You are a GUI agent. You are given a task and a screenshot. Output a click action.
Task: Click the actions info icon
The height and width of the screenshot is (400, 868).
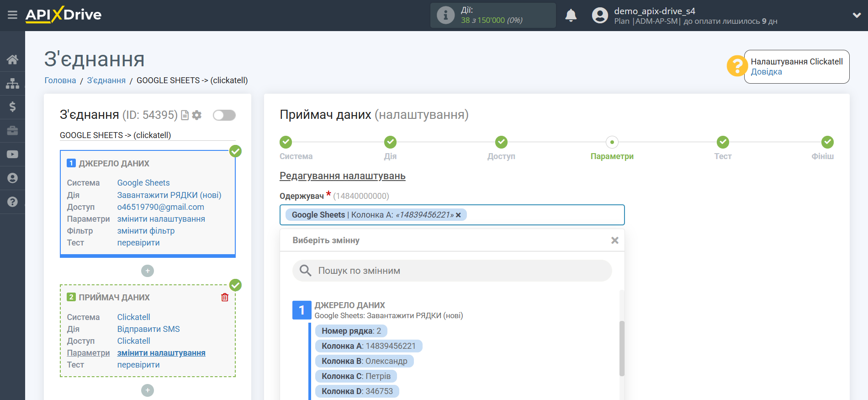[x=445, y=15]
